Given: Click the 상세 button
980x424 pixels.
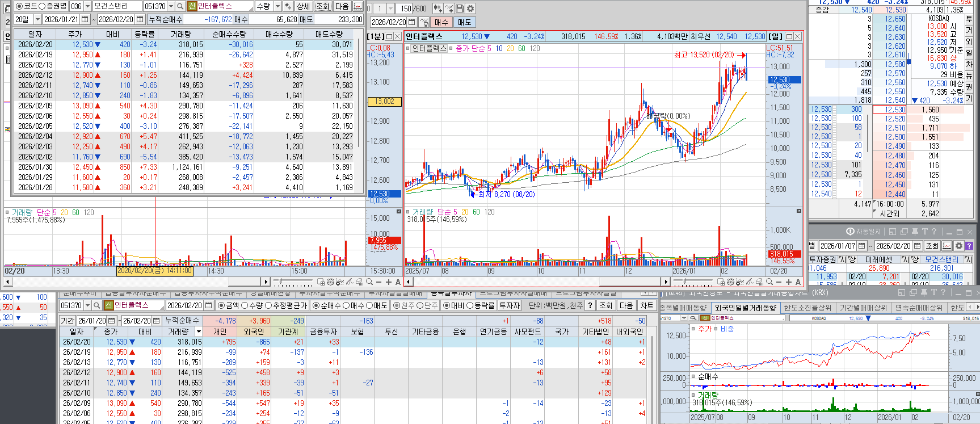Looking at the screenshot, I should click(304, 6).
